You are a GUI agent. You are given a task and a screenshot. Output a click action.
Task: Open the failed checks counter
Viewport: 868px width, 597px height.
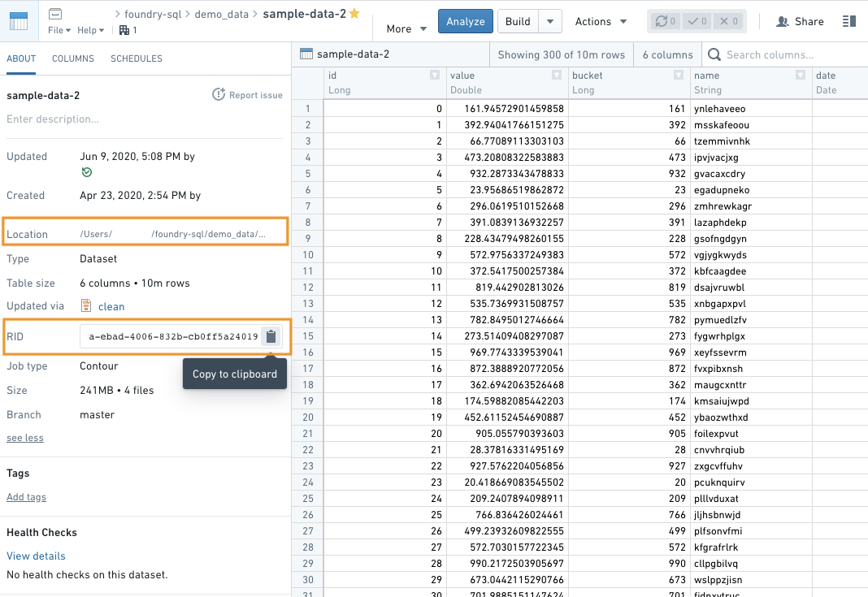(x=728, y=22)
